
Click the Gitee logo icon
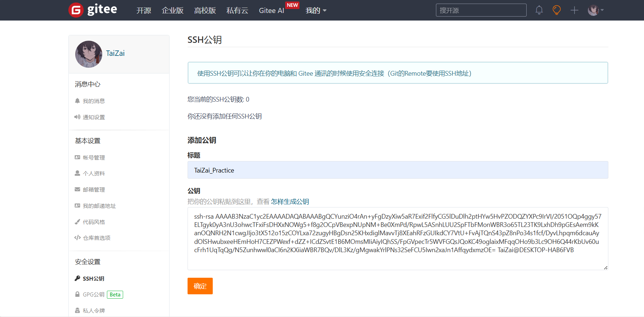tap(76, 10)
